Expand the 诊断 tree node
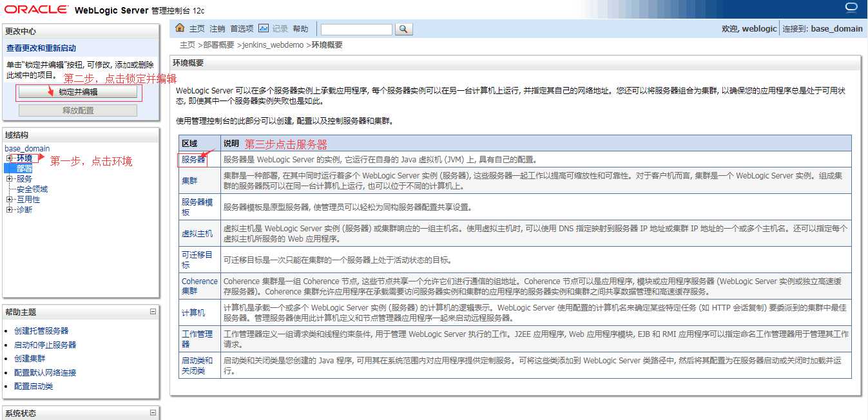The width and height of the screenshot is (868, 420). (x=9, y=209)
